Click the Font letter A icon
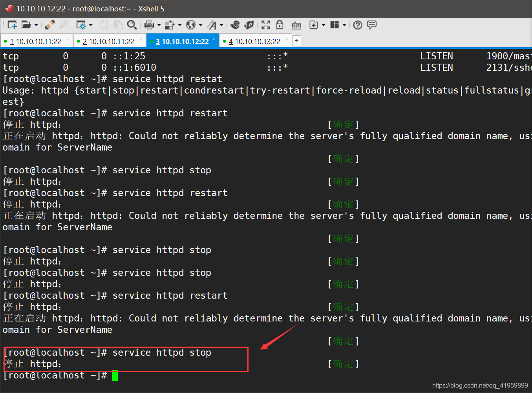Image resolution: width=532 pixels, height=393 pixels. (x=212, y=25)
